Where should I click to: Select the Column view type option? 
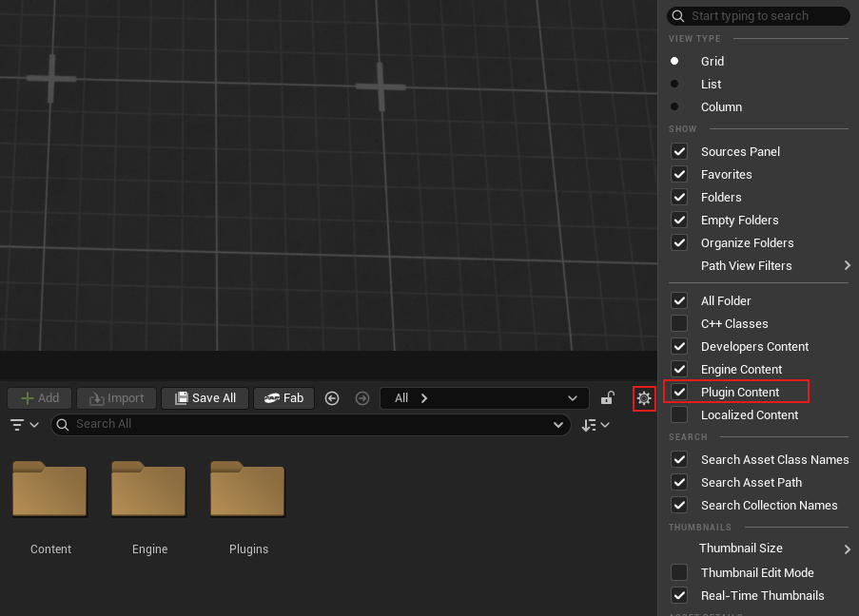721,107
